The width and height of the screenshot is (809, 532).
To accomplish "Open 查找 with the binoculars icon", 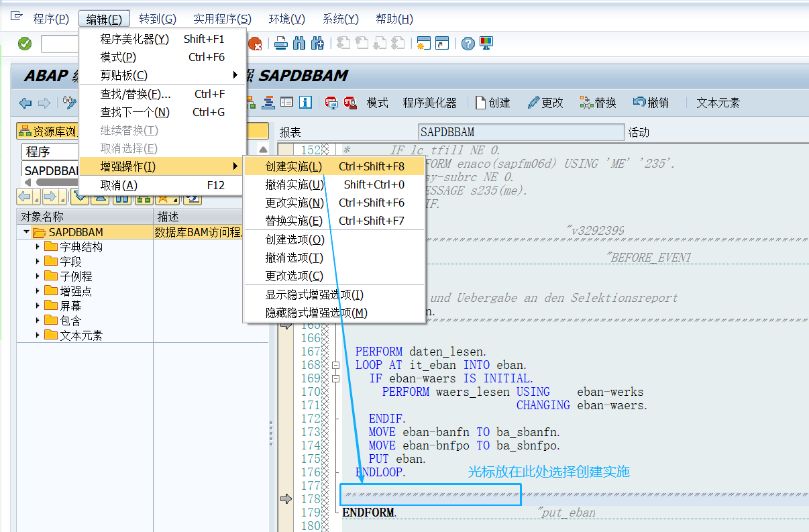I will click(x=300, y=43).
